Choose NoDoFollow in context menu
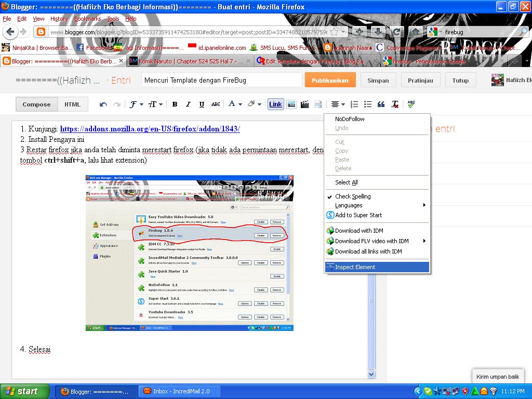This screenshot has width=532, height=399. coord(377,119)
